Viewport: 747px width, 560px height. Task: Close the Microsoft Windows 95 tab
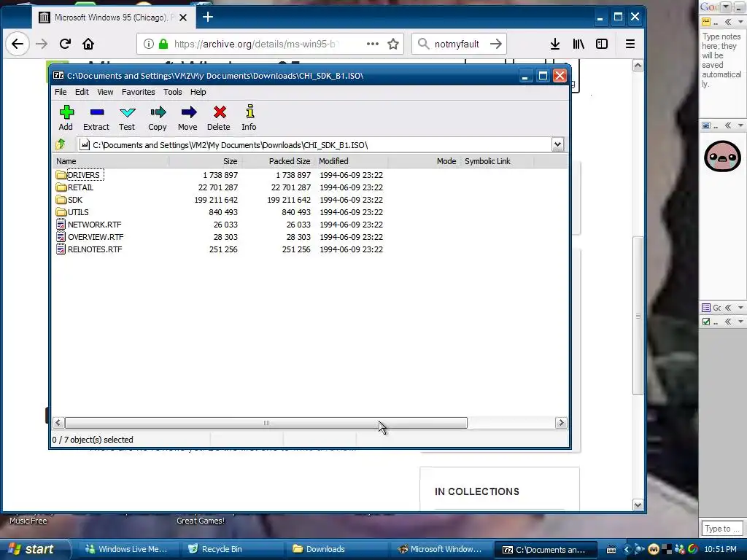[183, 17]
